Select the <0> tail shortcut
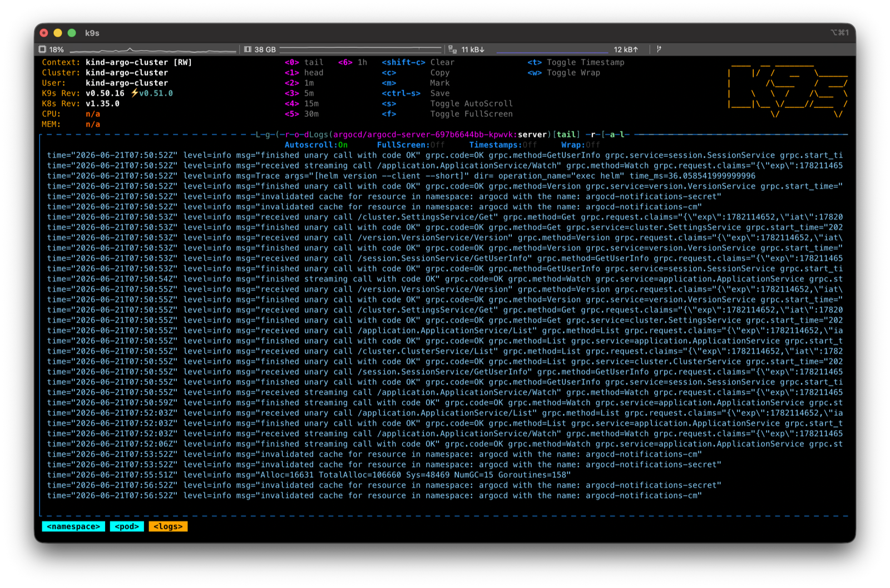The height and width of the screenshot is (588, 890). 304,62
